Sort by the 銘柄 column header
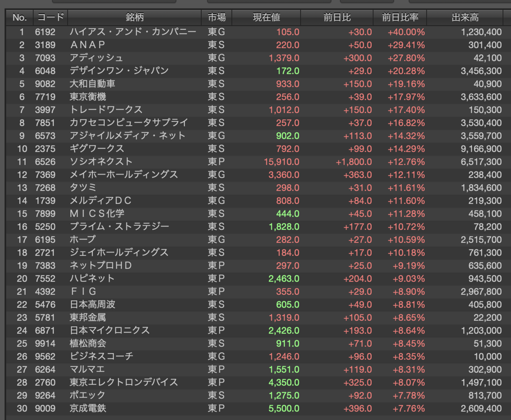The image size is (511, 420). [x=135, y=17]
